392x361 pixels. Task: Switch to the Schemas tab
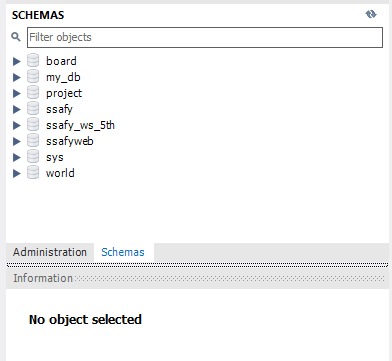point(123,252)
